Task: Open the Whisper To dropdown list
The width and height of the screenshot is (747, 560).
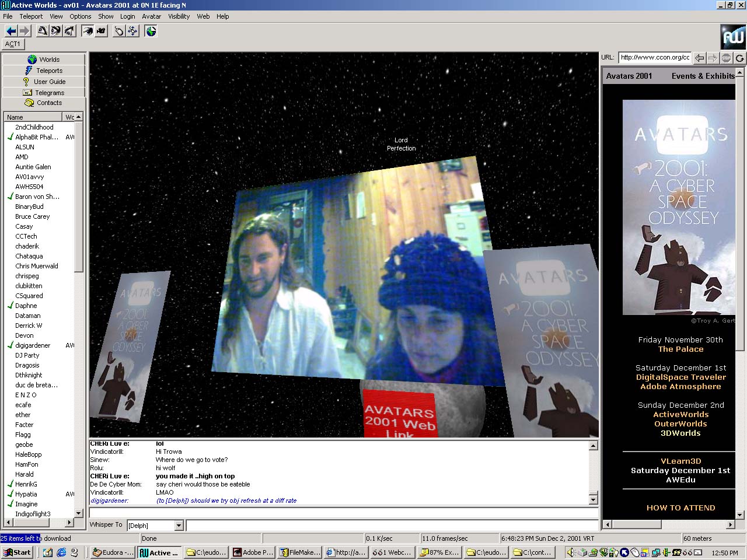Action: point(179,526)
